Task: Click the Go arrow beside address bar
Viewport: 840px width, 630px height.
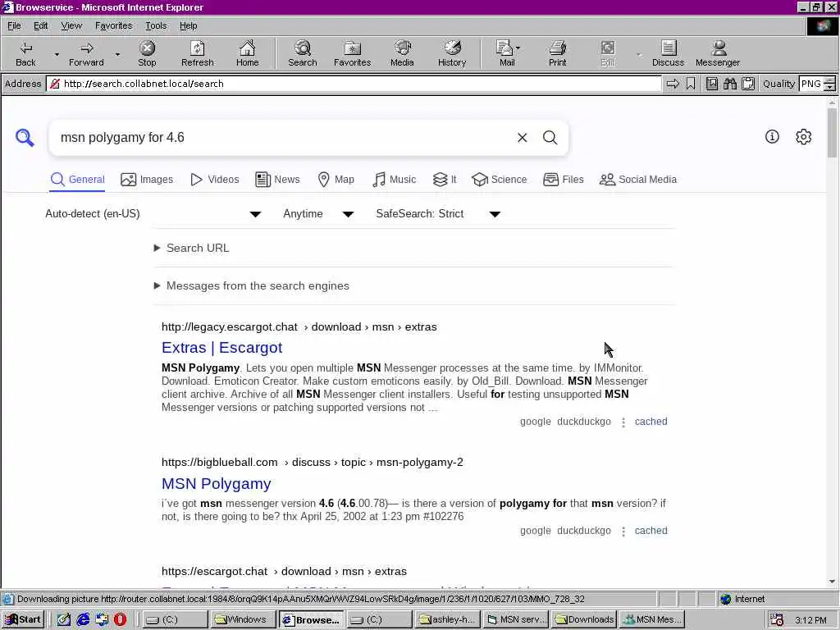Action: (673, 84)
